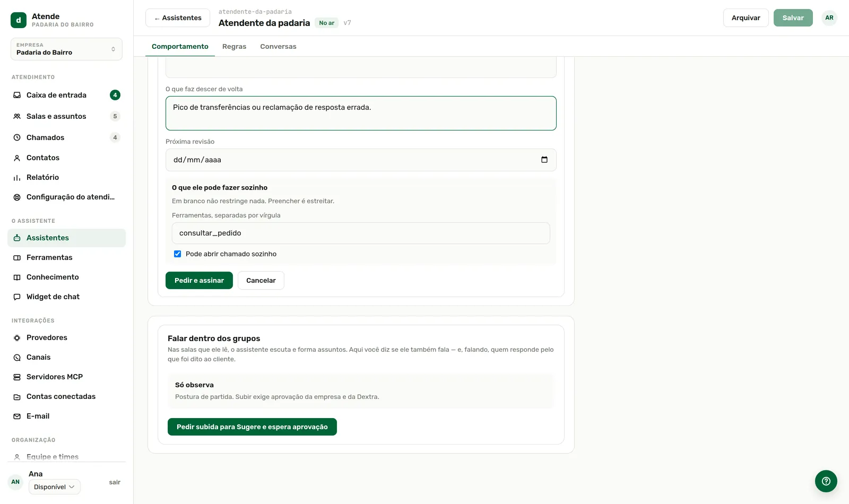Viewport: 849px width, 504px height.
Task: Open Ferramentas sidebar icon
Action: tap(17, 257)
